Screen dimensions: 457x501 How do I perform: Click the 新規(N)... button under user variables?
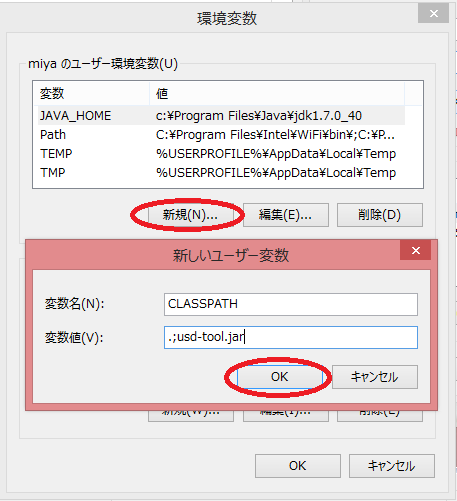[x=191, y=215]
